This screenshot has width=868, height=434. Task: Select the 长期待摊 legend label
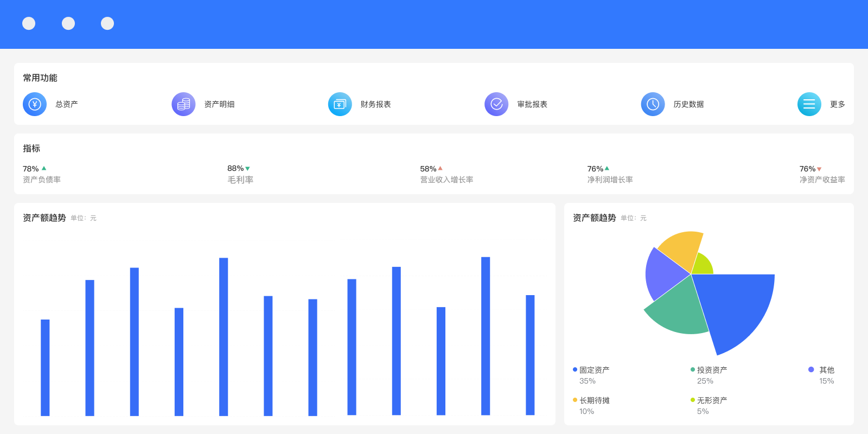(595, 400)
